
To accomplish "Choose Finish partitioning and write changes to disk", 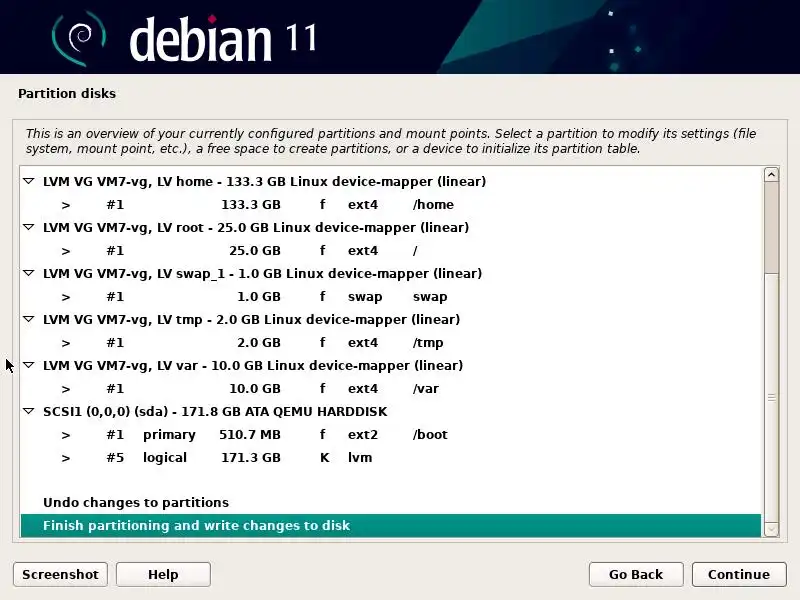I will [x=391, y=526].
